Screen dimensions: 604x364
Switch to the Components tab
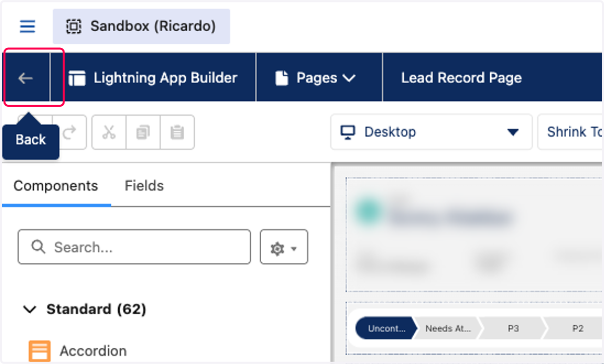click(56, 186)
